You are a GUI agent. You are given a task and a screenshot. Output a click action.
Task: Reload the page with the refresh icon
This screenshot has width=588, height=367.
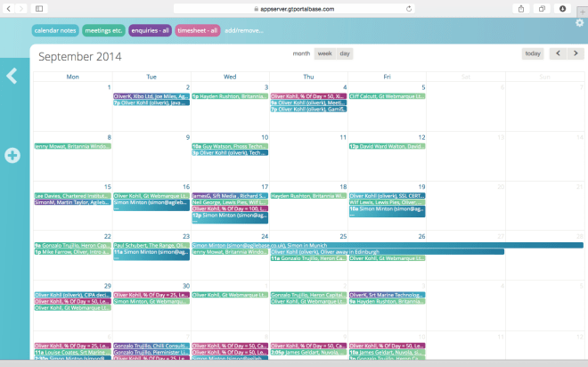(409, 9)
